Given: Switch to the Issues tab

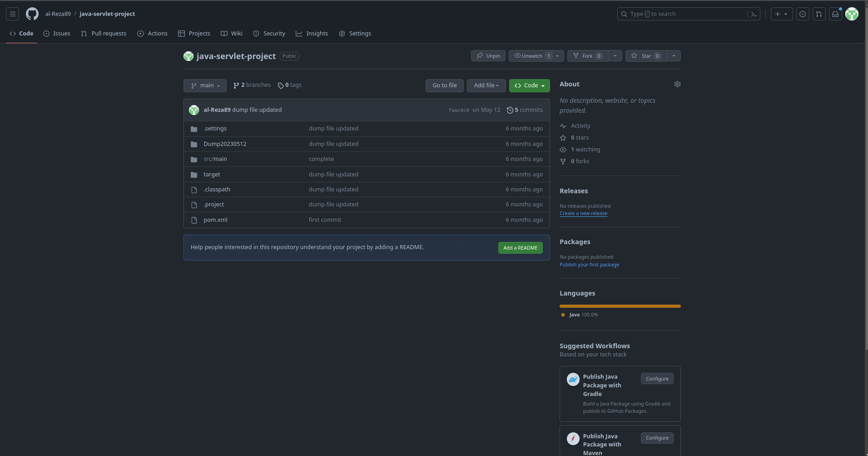Looking at the screenshot, I should (x=57, y=34).
